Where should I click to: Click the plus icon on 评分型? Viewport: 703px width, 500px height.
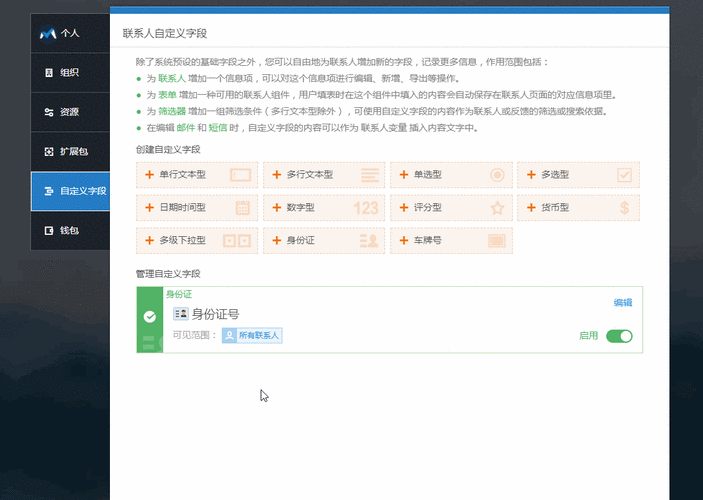404,208
